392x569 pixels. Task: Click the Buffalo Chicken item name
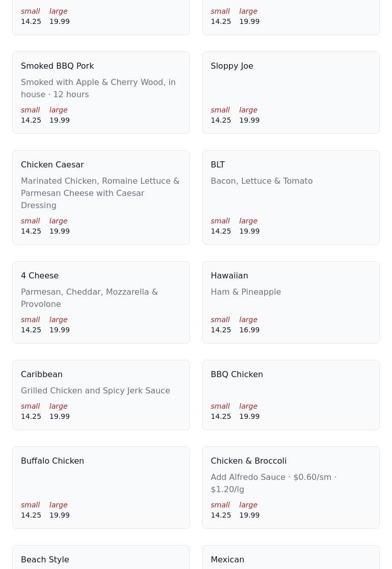52,461
